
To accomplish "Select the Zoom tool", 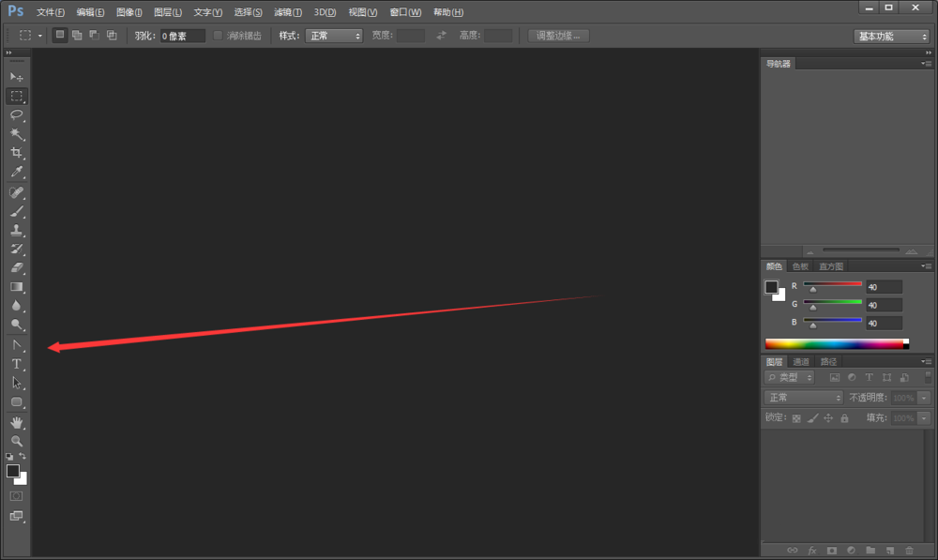I will pos(17,442).
